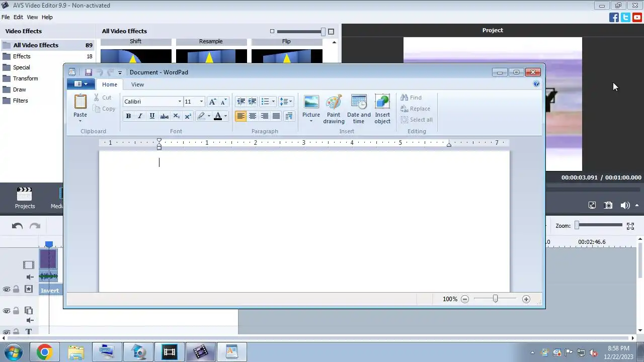Click the Grow font button

(212, 102)
